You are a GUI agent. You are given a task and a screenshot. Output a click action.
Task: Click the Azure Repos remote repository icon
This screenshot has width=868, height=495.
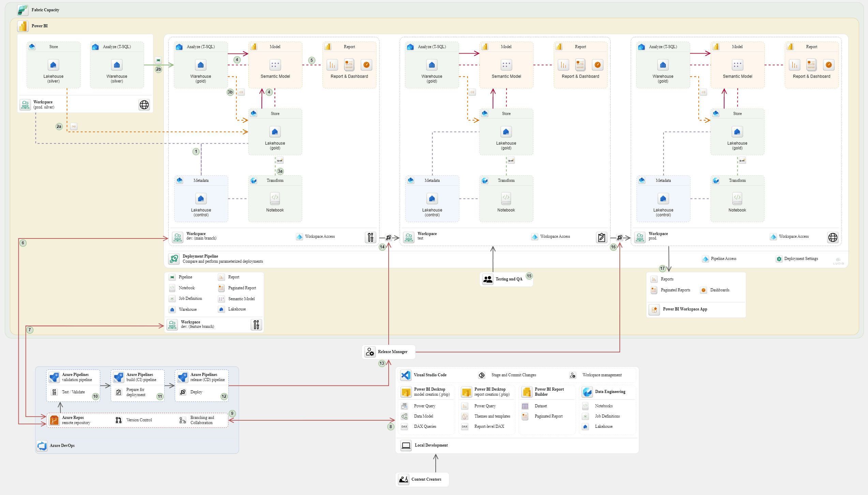[x=54, y=420]
